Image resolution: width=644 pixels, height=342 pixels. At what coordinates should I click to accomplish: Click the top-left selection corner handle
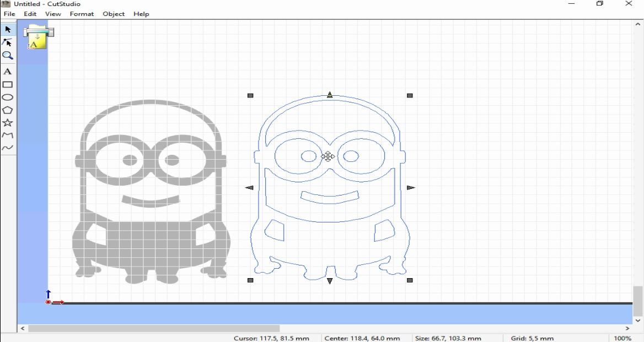(250, 95)
